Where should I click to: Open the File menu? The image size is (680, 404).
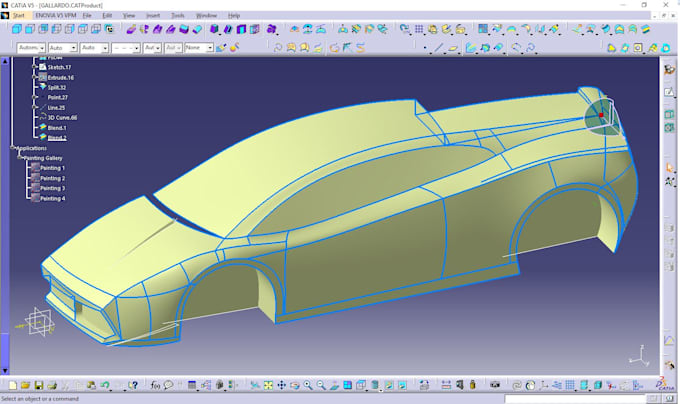coord(87,16)
